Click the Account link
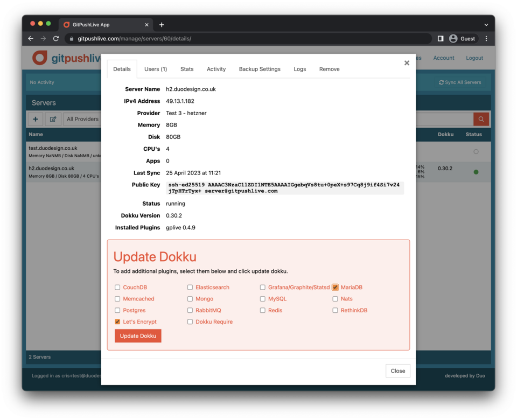Screen dimensions: 517x420 click(444, 58)
